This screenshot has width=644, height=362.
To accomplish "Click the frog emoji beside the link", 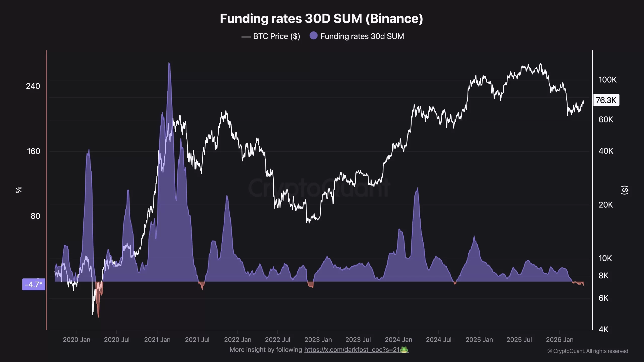I will tap(404, 350).
